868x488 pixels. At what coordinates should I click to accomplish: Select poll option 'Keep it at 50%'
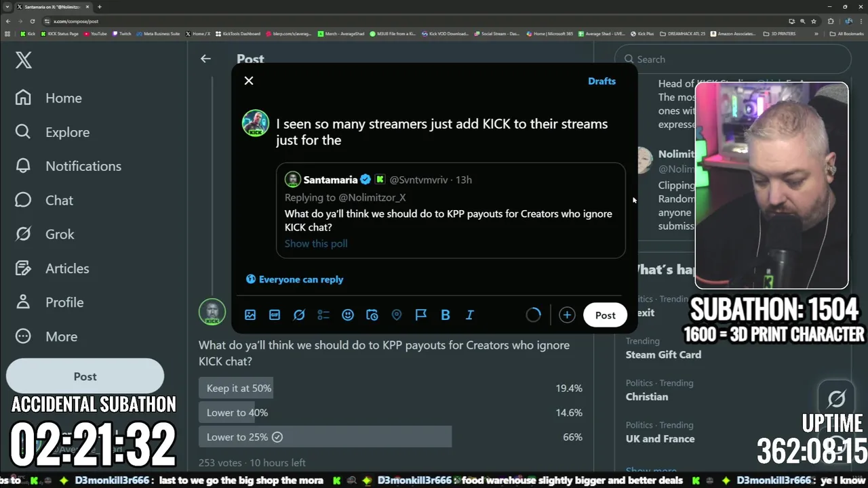tap(391, 388)
